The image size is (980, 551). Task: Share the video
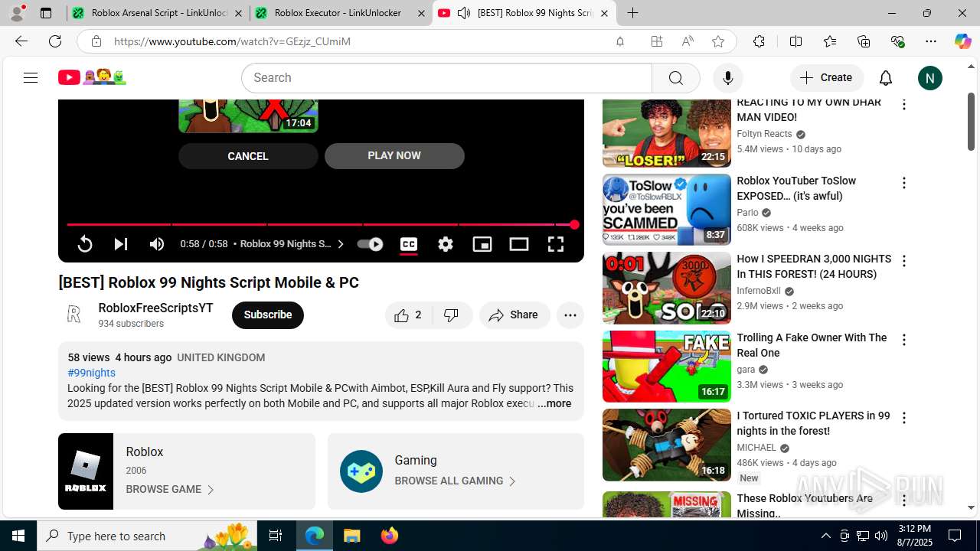pos(514,315)
